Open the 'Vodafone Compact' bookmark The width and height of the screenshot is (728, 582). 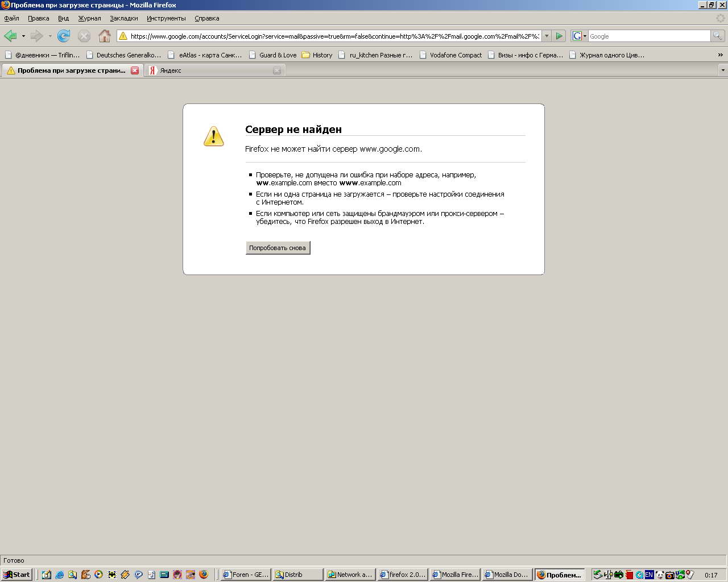450,55
